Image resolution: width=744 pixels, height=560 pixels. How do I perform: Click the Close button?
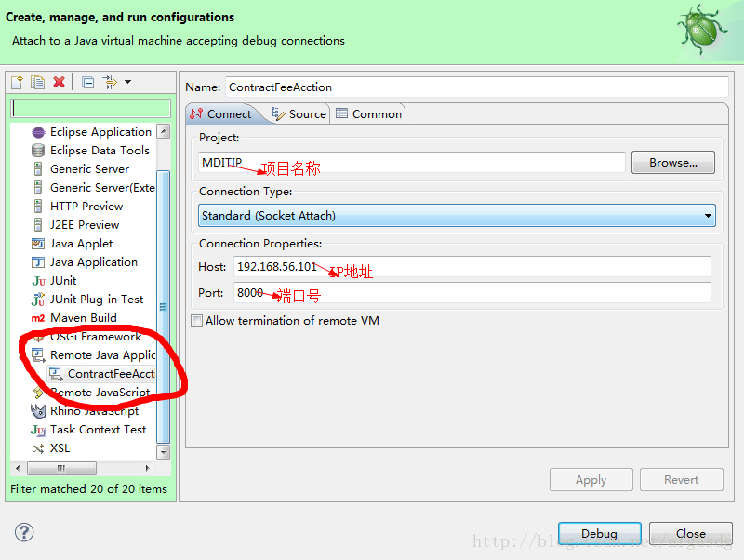pyautogui.click(x=690, y=533)
